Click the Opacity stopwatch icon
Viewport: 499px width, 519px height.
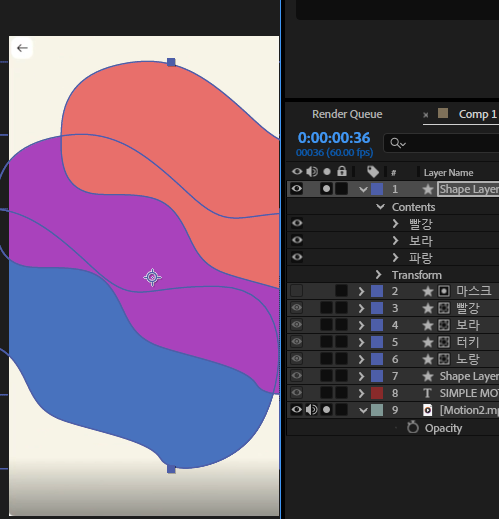click(413, 427)
